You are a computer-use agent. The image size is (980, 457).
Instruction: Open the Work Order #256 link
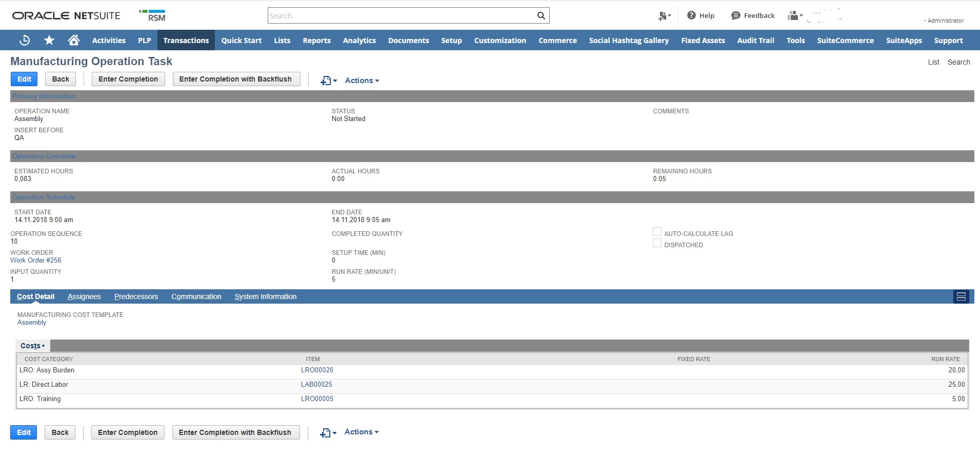pyautogui.click(x=36, y=260)
